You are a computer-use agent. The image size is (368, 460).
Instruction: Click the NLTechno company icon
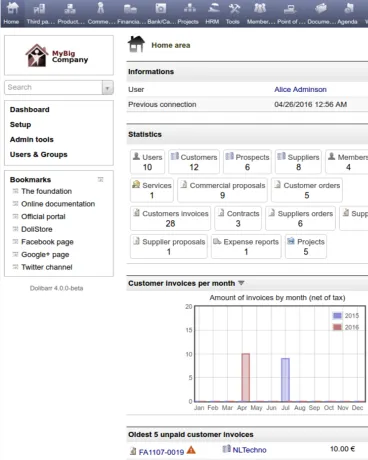(227, 449)
